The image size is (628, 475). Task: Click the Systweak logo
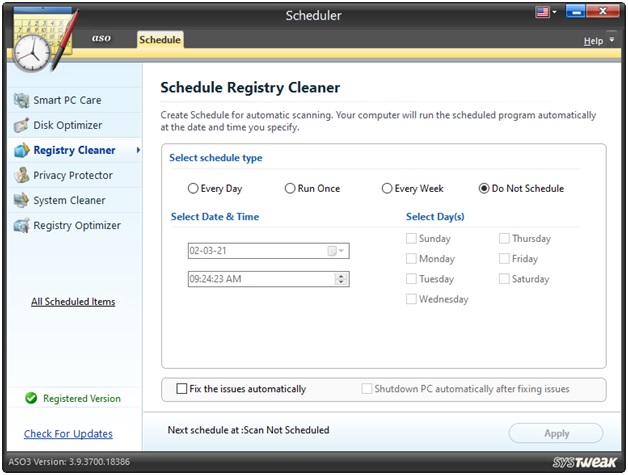coord(584,462)
